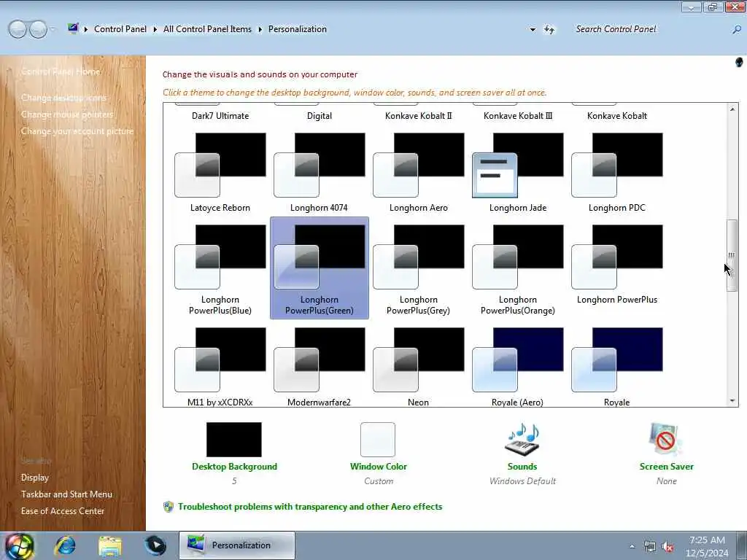The height and width of the screenshot is (560, 747).
Task: Focus the Search Control Panel field
Action: pyautogui.click(x=650, y=29)
